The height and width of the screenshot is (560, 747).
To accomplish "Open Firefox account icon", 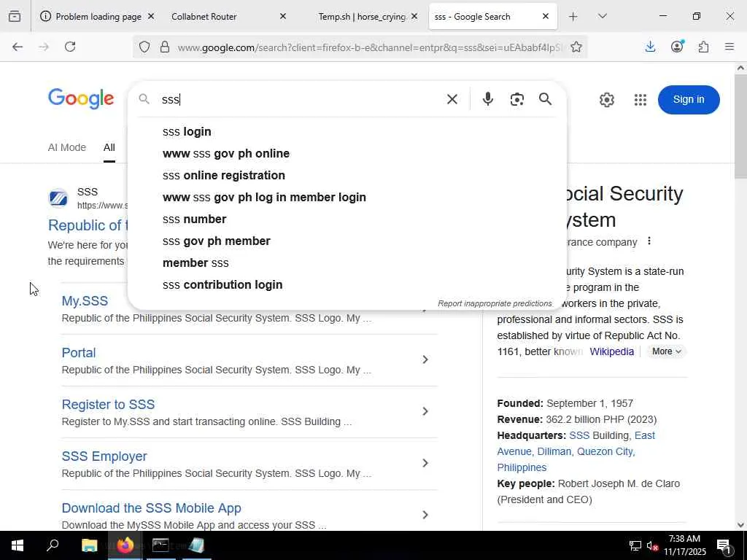I will click(x=677, y=46).
